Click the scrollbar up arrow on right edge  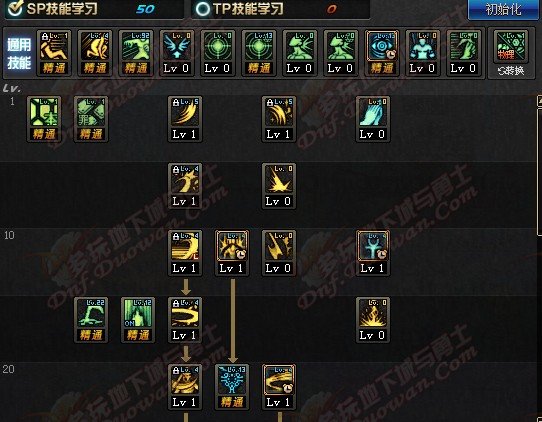pos(539,101)
